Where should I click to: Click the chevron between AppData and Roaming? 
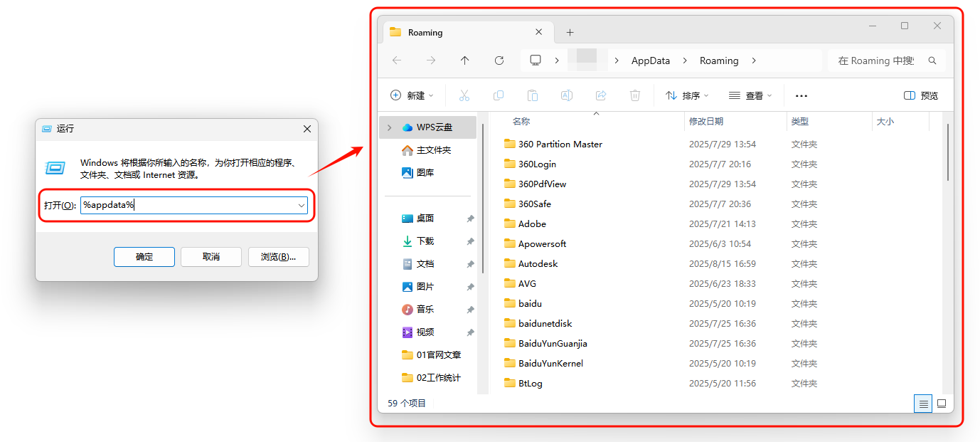(685, 60)
